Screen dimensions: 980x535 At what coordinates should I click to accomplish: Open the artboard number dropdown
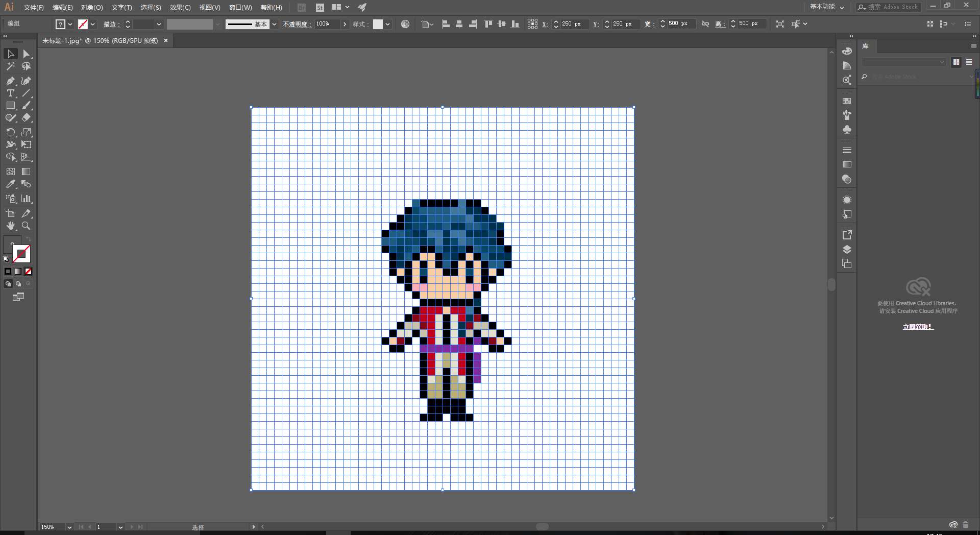[x=120, y=527]
